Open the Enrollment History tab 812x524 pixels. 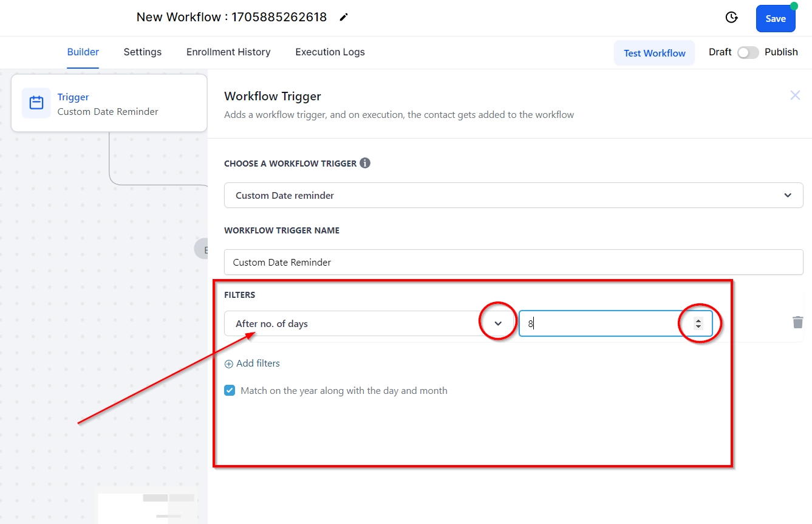point(228,52)
